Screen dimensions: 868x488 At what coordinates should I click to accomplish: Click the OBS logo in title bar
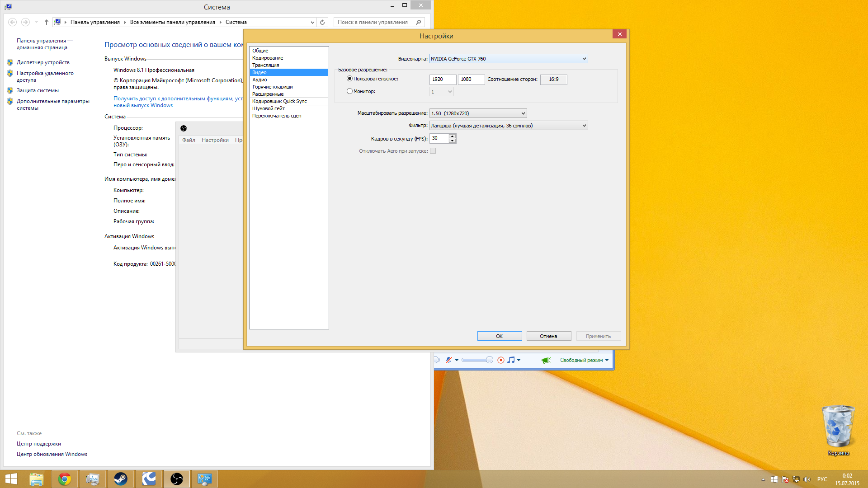pos(184,128)
